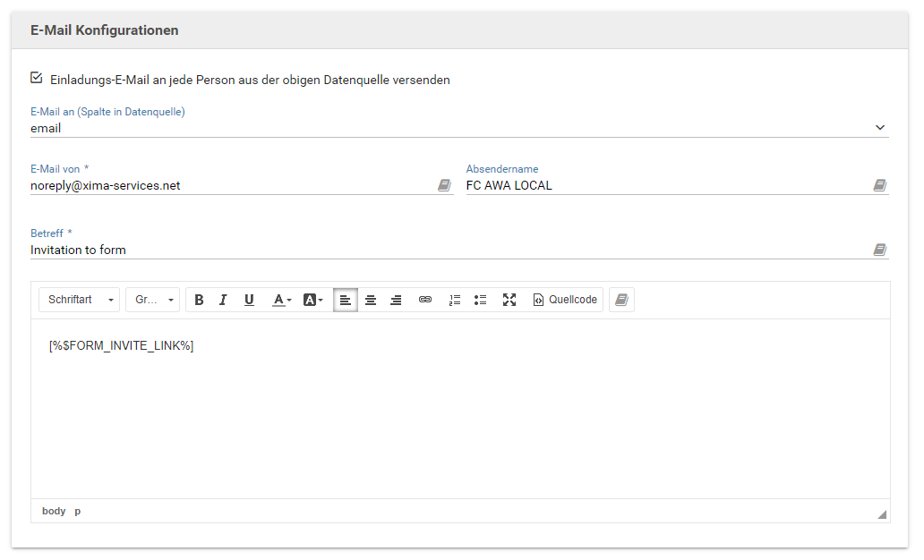Maximize the editor to fullscreen
This screenshot has width=924, height=560.
tap(509, 300)
